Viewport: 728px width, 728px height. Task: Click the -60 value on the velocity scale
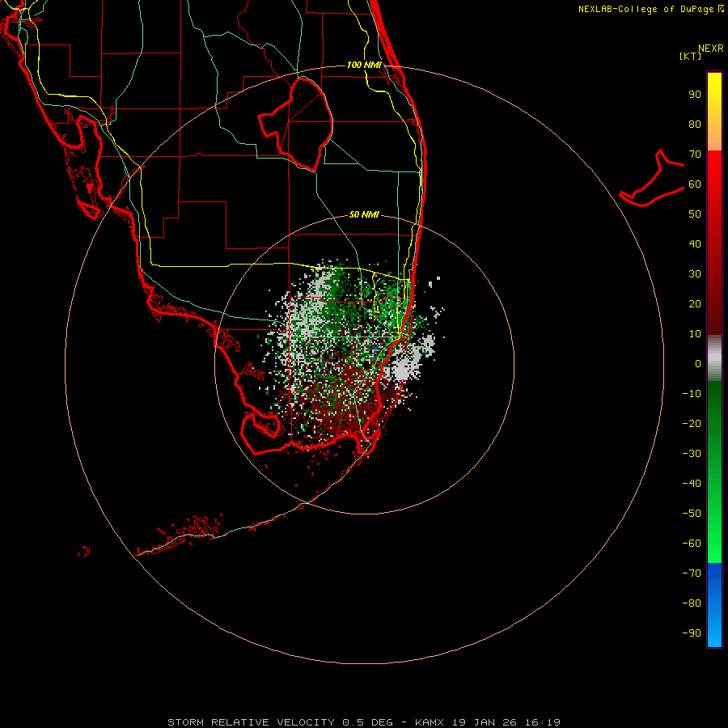(x=692, y=544)
